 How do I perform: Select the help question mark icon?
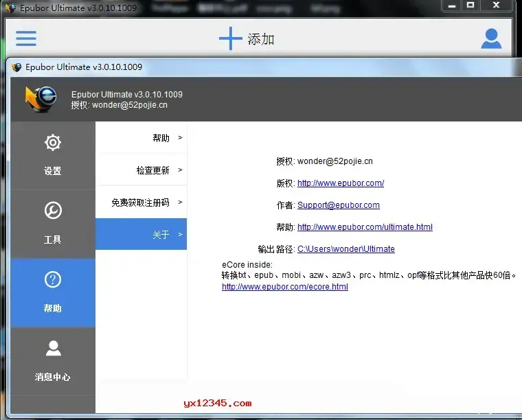pos(53,279)
